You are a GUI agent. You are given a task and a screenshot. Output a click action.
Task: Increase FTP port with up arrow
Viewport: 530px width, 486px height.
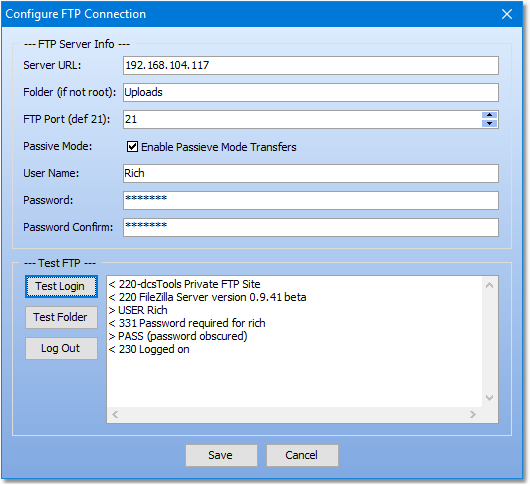(x=489, y=115)
